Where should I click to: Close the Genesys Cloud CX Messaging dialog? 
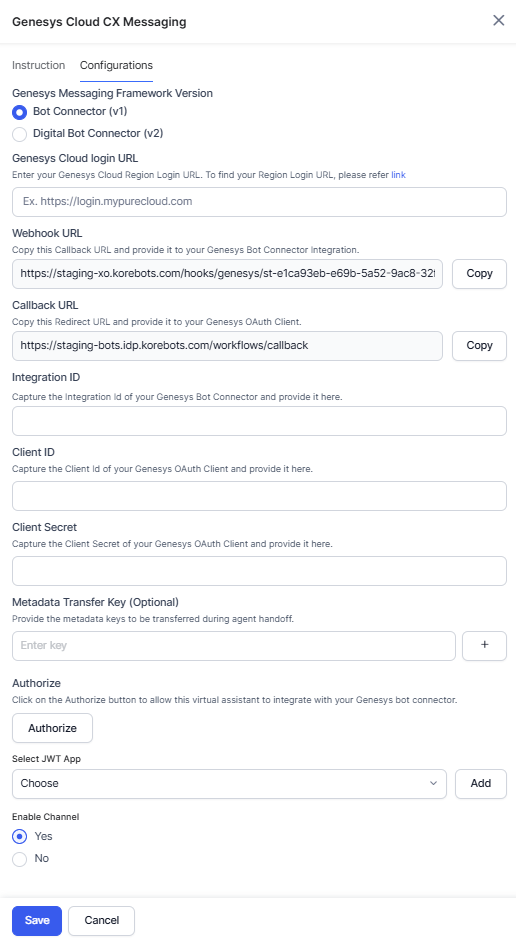click(x=499, y=20)
